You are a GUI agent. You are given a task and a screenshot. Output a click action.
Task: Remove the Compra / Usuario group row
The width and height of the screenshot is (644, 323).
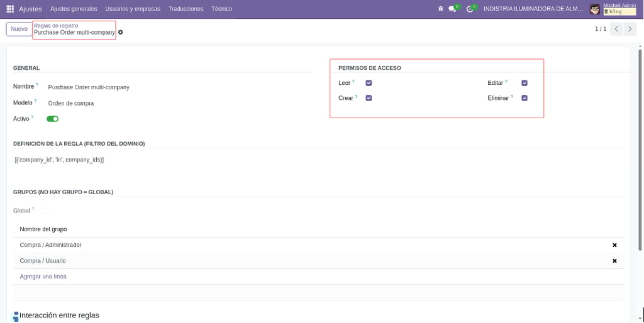pyautogui.click(x=614, y=261)
